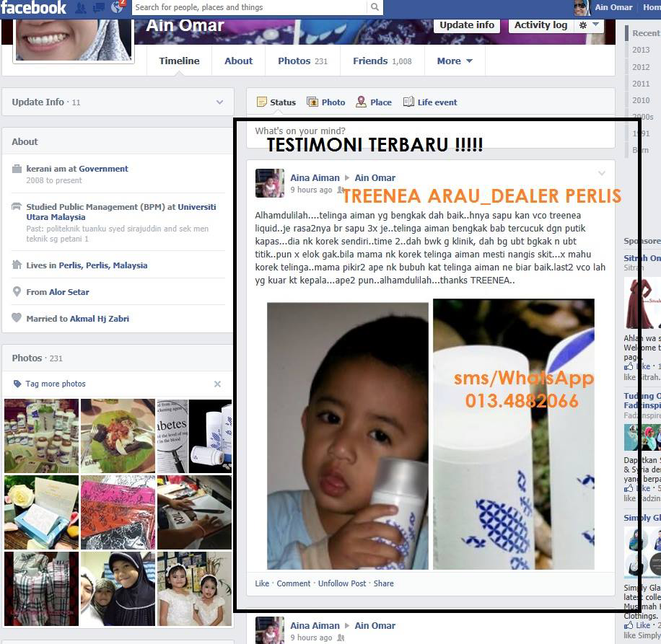Select the Photo composer option

(x=326, y=102)
